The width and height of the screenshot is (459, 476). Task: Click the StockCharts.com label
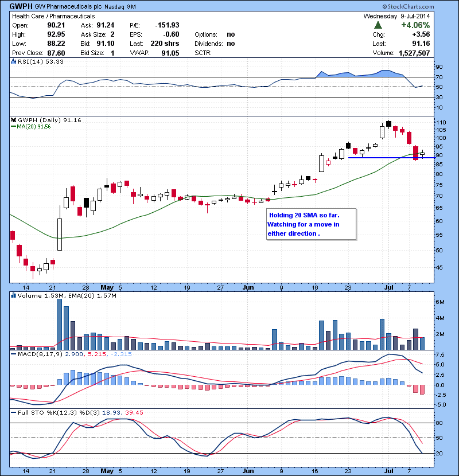(x=409, y=6)
